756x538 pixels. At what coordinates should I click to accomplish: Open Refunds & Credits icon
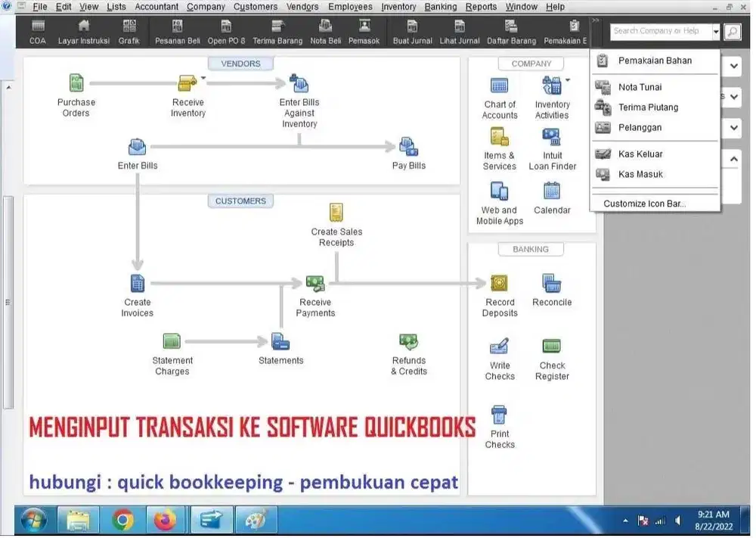click(x=409, y=342)
